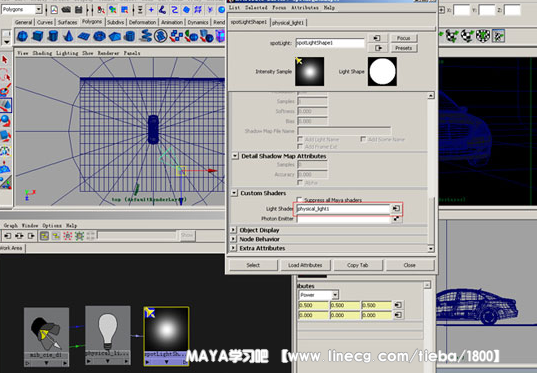This screenshot has width=537, height=373.
Task: Create a polygon pyramid from the shelf
Action: tap(115, 36)
